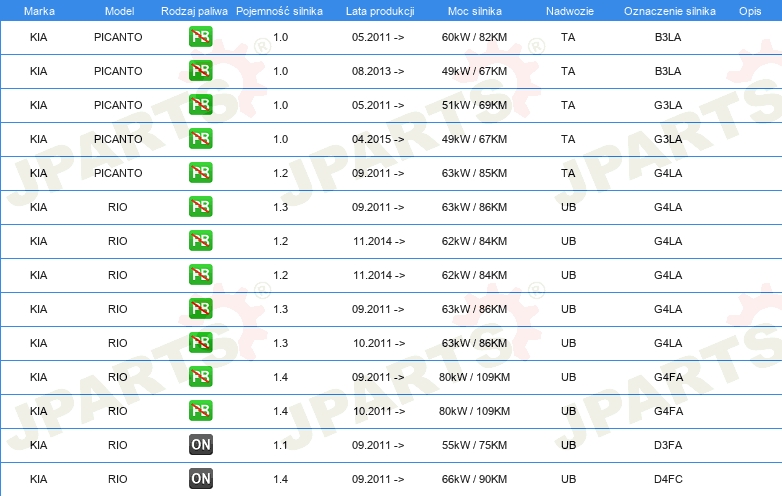This screenshot has width=782, height=496.
Task: Click the Marka column header
Action: pos(39,11)
